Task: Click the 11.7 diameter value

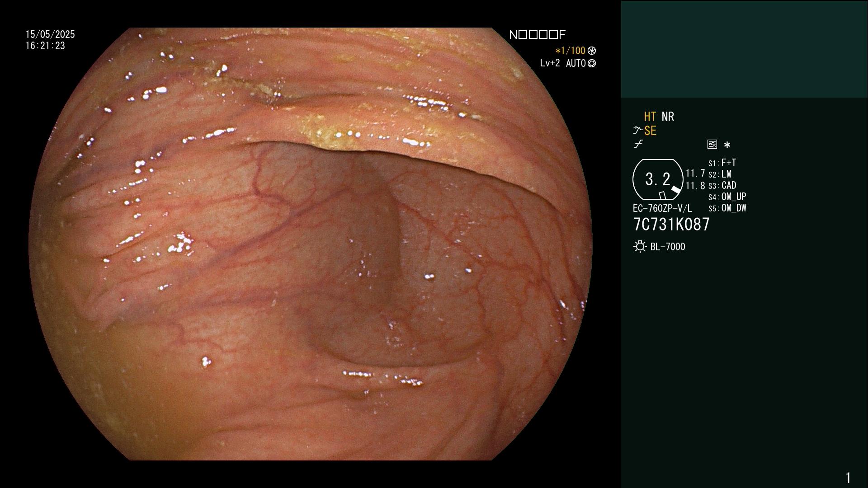Action: tap(695, 173)
